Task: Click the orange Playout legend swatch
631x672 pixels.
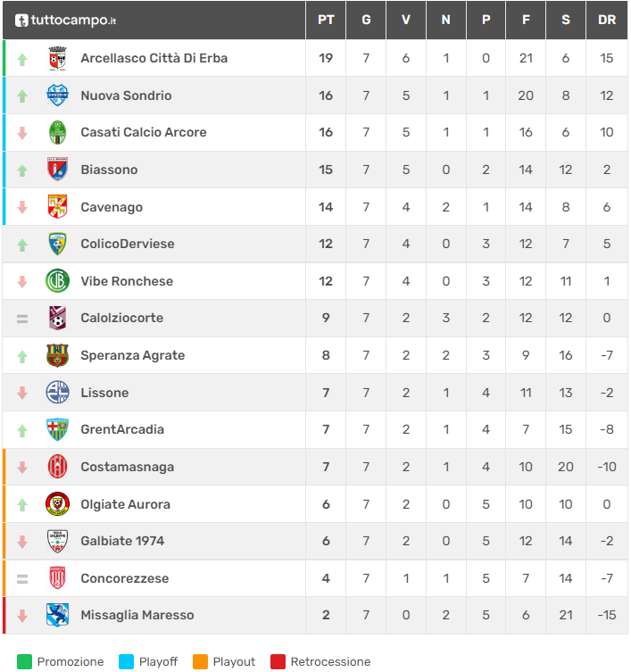Action: click(x=200, y=661)
